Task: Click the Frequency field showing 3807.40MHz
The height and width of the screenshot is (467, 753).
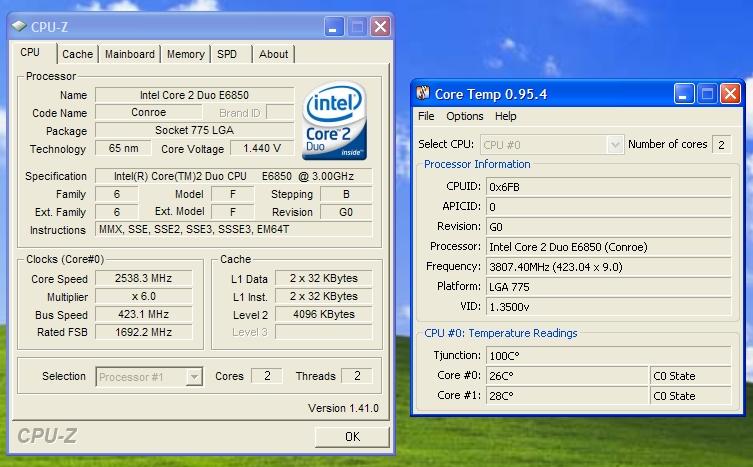Action: [608, 267]
